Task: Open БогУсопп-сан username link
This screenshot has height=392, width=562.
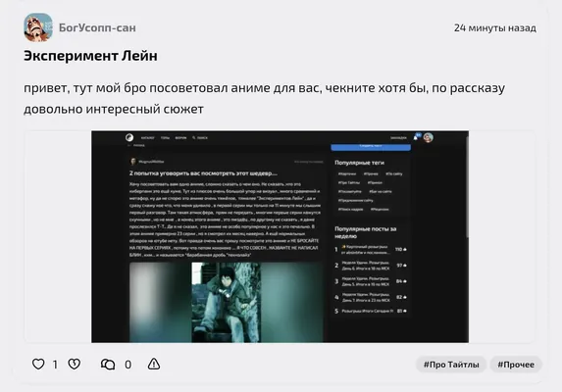Action: tap(97, 27)
